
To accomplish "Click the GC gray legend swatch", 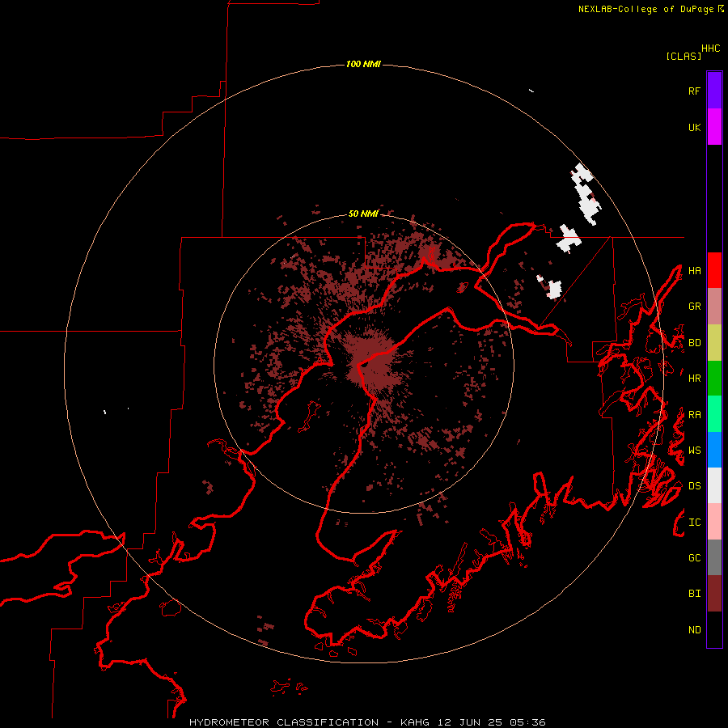I will point(714,557).
